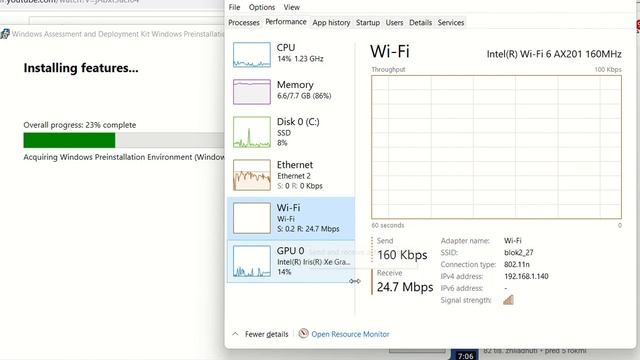This screenshot has height=360, width=640.
Task: Click the Intel(R) Wi-Fi 6 AX201 adapter title
Action: pos(554,54)
